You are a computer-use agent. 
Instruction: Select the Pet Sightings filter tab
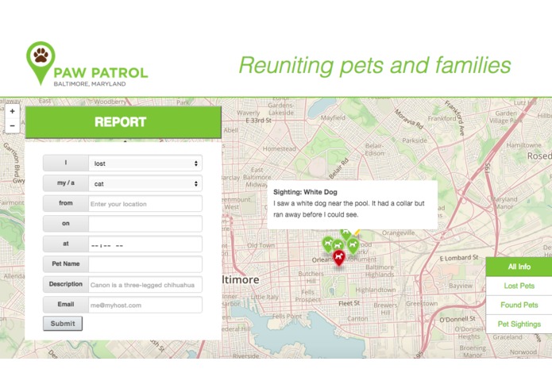[519, 324]
